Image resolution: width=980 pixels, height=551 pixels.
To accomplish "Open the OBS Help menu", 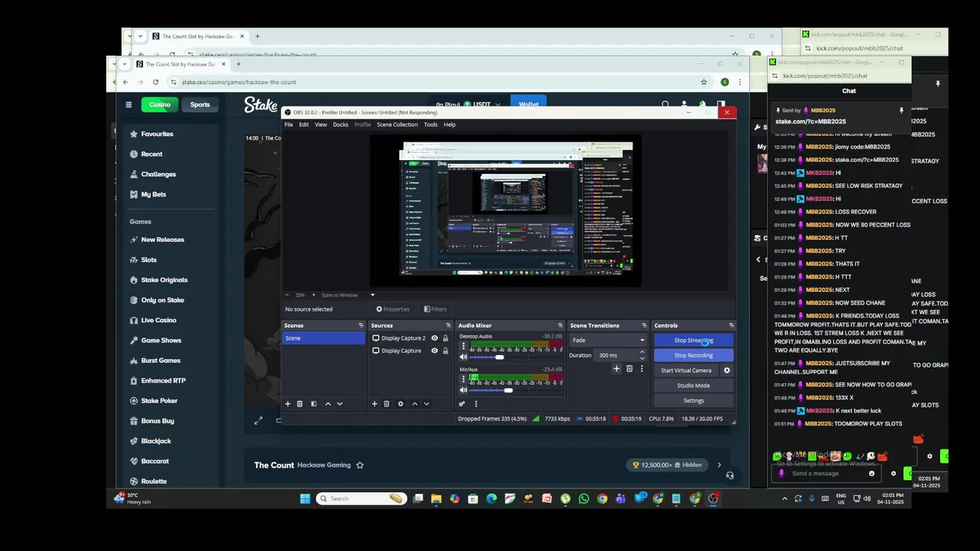I will (x=449, y=125).
